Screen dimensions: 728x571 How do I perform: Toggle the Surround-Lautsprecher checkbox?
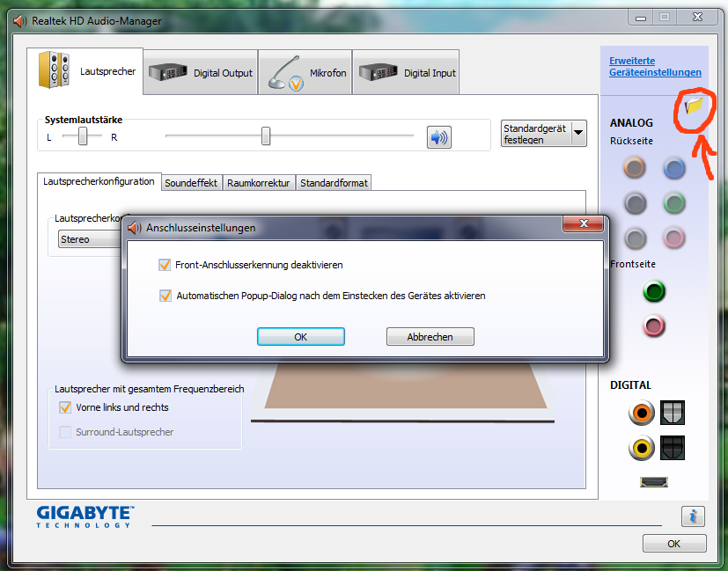pyautogui.click(x=65, y=432)
